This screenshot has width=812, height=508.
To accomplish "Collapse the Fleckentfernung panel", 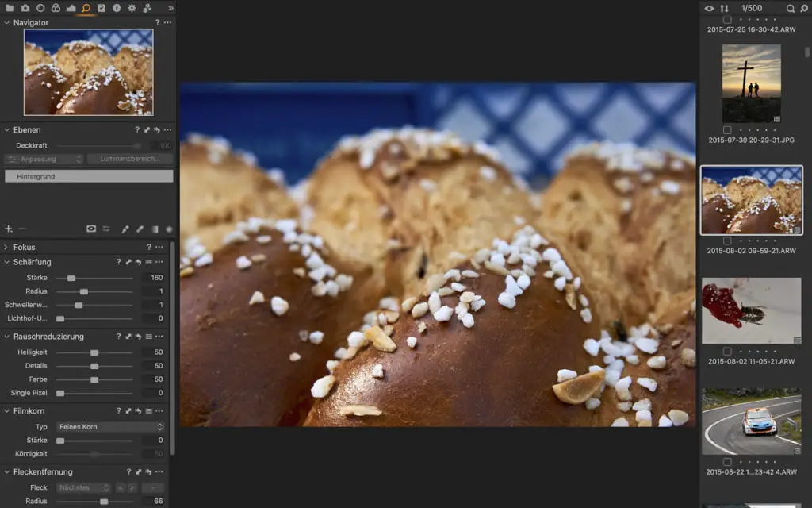I will pyautogui.click(x=6, y=471).
